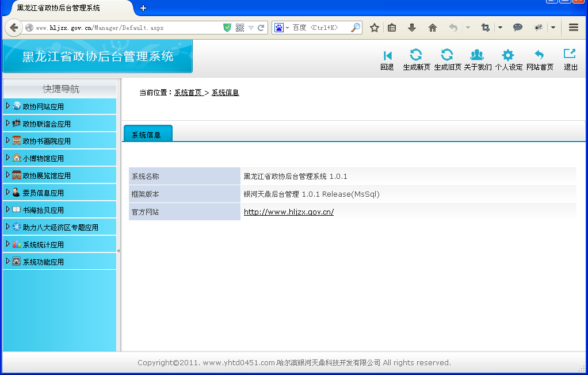
Task: Click the globe icon beside 政协网站应用
Action: pos(17,106)
